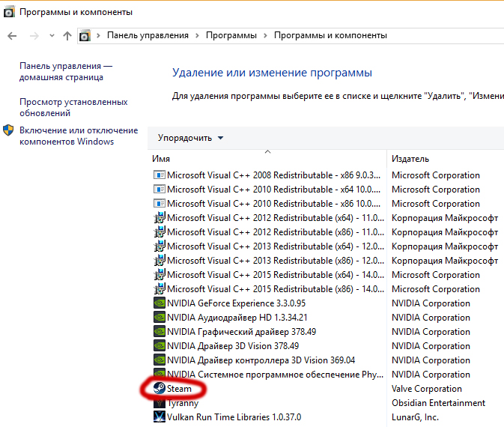Click NVIDIA GeForce Experience 3.3.0.95 icon
The width and height of the screenshot is (504, 427).
pyautogui.click(x=160, y=303)
